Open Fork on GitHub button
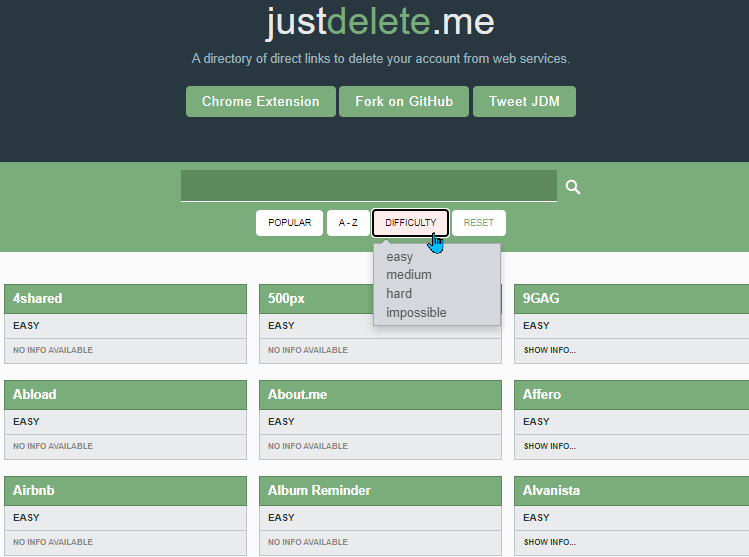The image size is (749, 557). coord(404,101)
